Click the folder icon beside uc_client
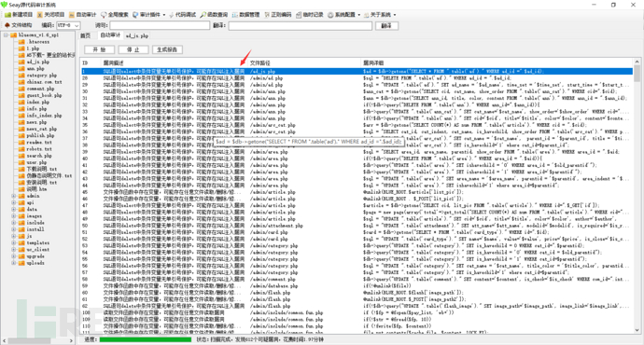Viewport: 644px width, 345px height. pyautogui.click(x=21, y=249)
